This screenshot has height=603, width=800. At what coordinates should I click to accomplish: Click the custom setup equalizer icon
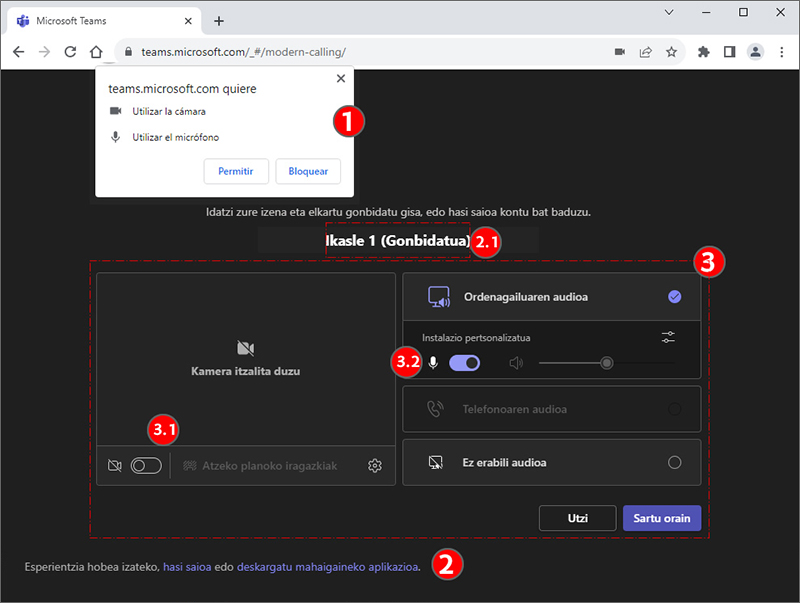(x=668, y=337)
